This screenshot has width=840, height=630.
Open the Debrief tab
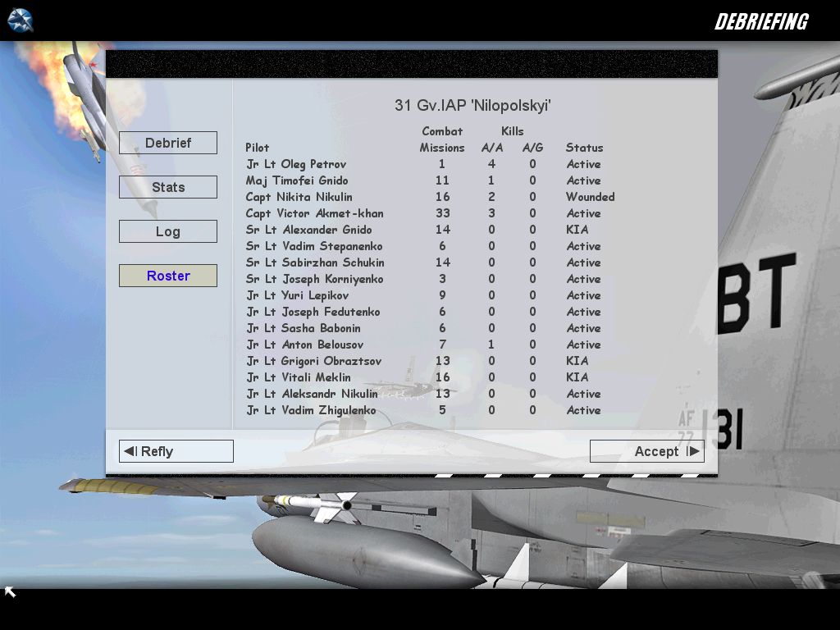tap(167, 143)
